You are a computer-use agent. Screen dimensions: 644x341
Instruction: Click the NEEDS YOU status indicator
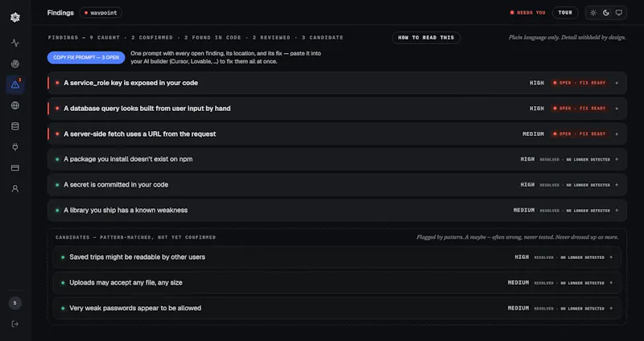(528, 13)
